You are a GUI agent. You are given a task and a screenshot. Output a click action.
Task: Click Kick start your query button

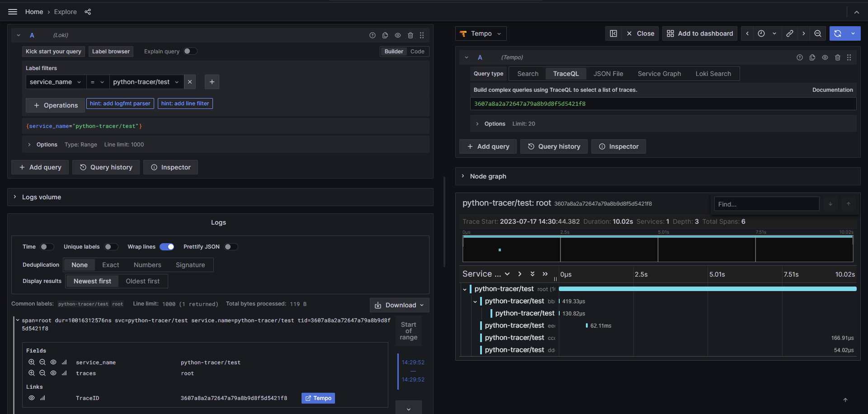coord(53,52)
